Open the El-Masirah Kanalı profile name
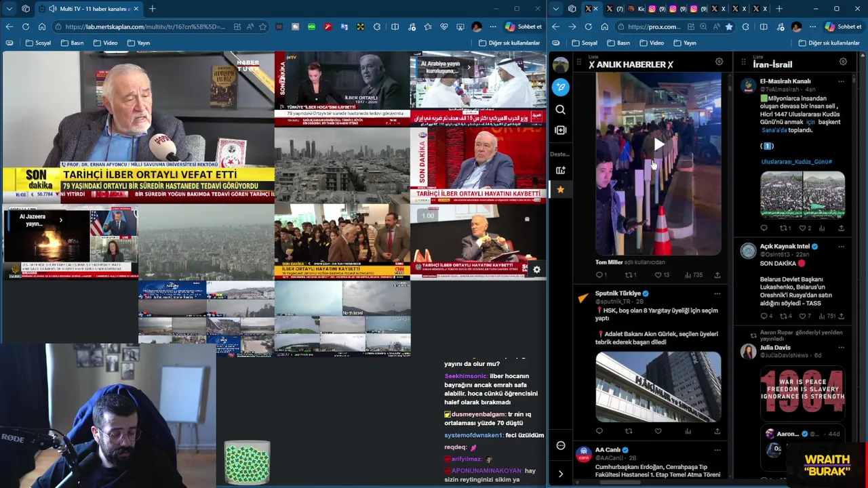868x488 pixels. [x=785, y=81]
